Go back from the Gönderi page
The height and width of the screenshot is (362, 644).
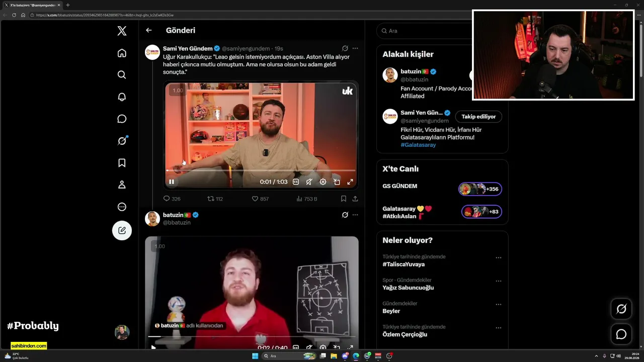[149, 30]
